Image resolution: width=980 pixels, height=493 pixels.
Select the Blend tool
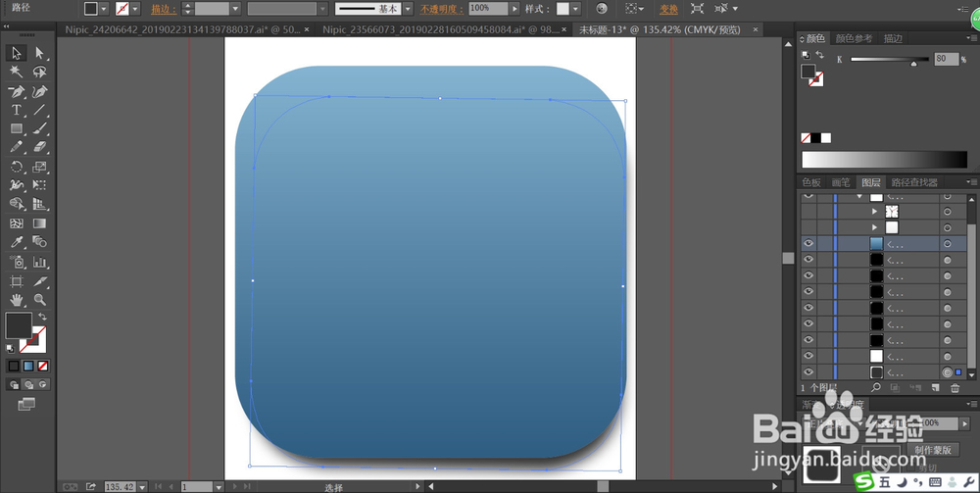(x=40, y=242)
